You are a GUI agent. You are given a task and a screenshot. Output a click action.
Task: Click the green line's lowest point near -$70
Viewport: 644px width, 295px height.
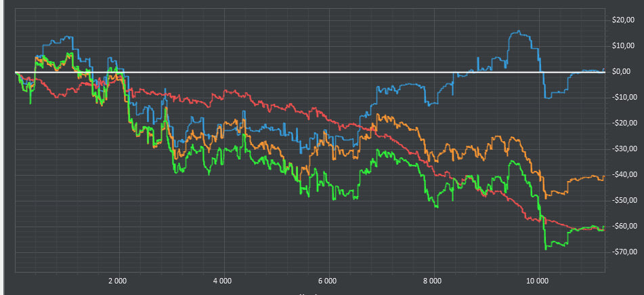(546, 249)
